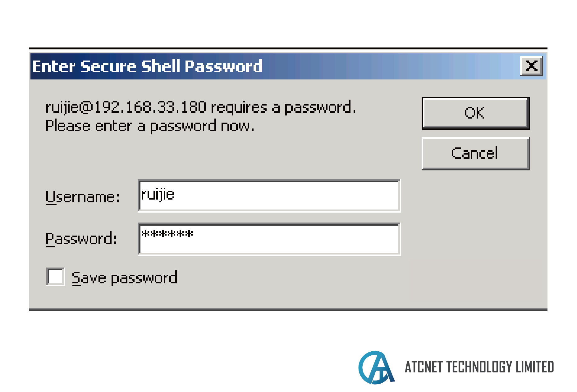Click the Password: label

pyautogui.click(x=81, y=239)
